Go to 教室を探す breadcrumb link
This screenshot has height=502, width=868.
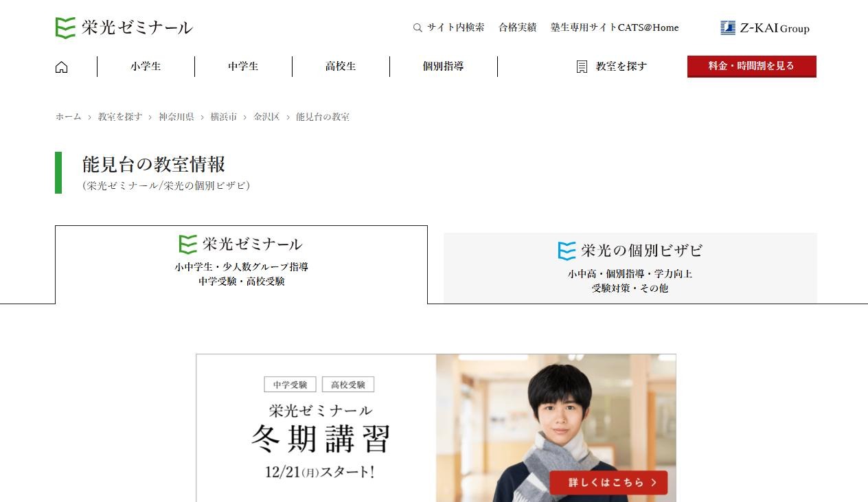point(120,117)
